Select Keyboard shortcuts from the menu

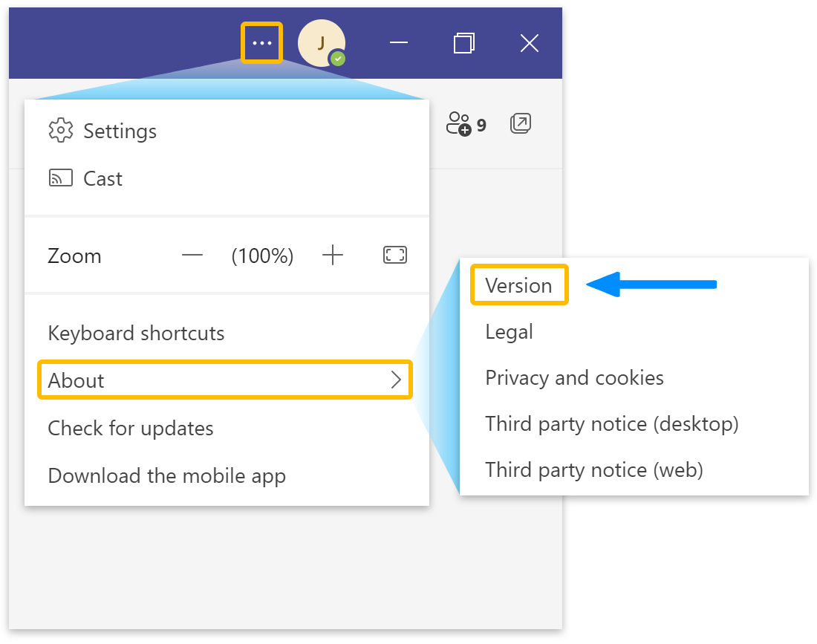[136, 333]
